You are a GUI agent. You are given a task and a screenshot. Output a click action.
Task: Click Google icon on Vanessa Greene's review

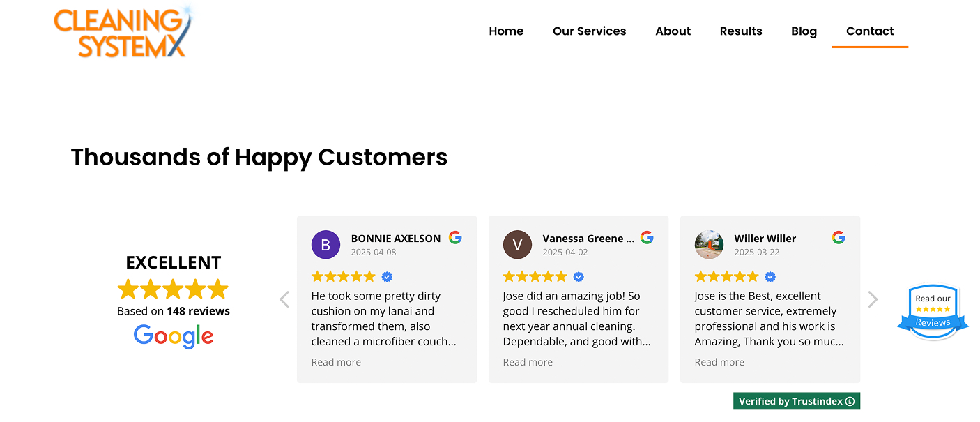coord(647,238)
